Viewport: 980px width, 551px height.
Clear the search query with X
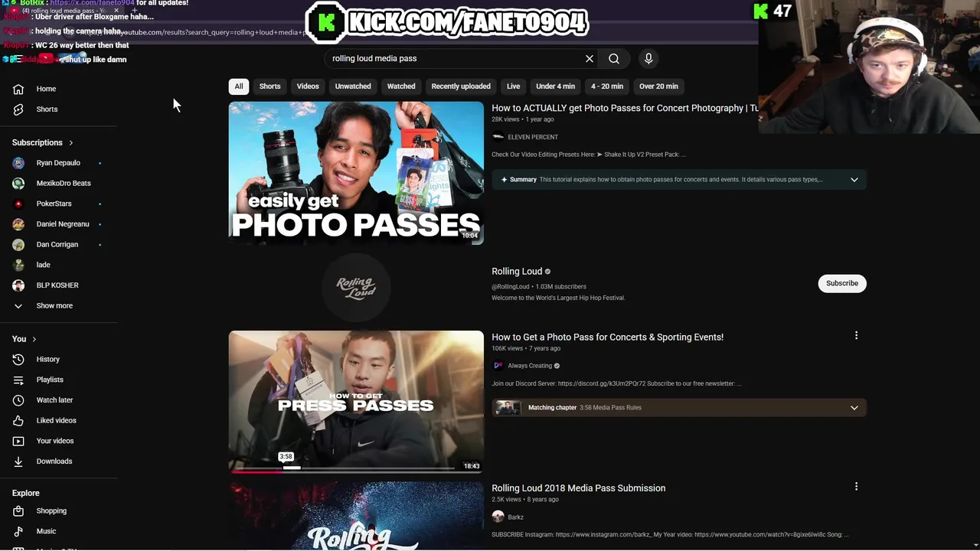(590, 59)
